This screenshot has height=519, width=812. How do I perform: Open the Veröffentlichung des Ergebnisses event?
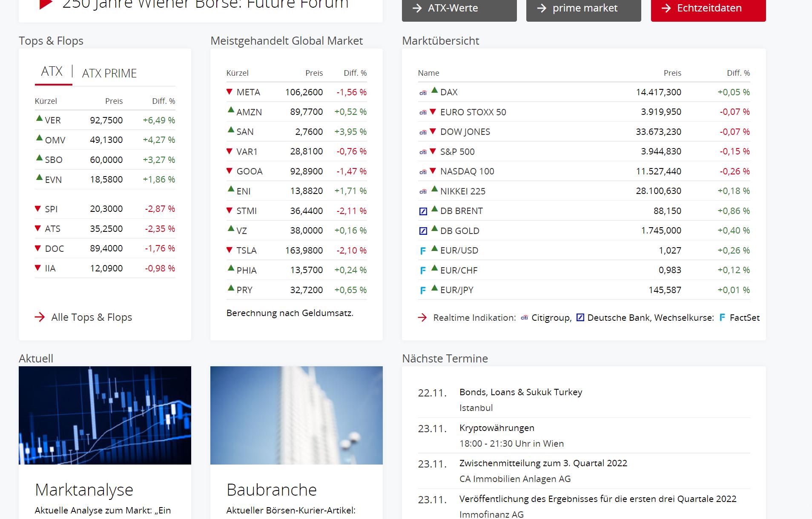(598, 499)
